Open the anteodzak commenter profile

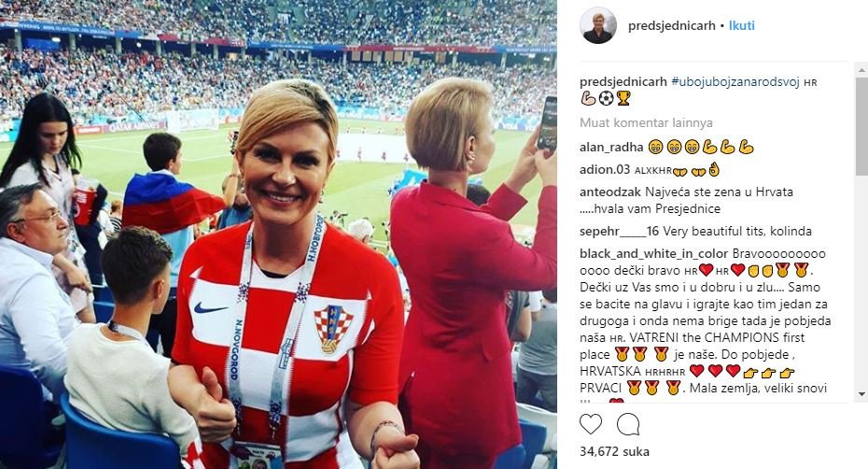(x=610, y=192)
